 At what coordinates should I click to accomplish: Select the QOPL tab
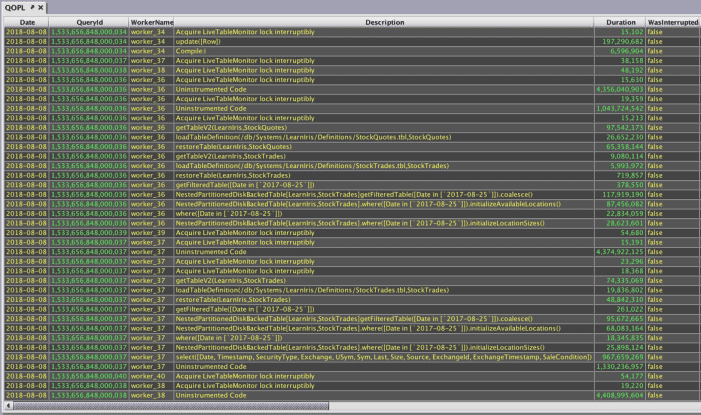(15, 7)
